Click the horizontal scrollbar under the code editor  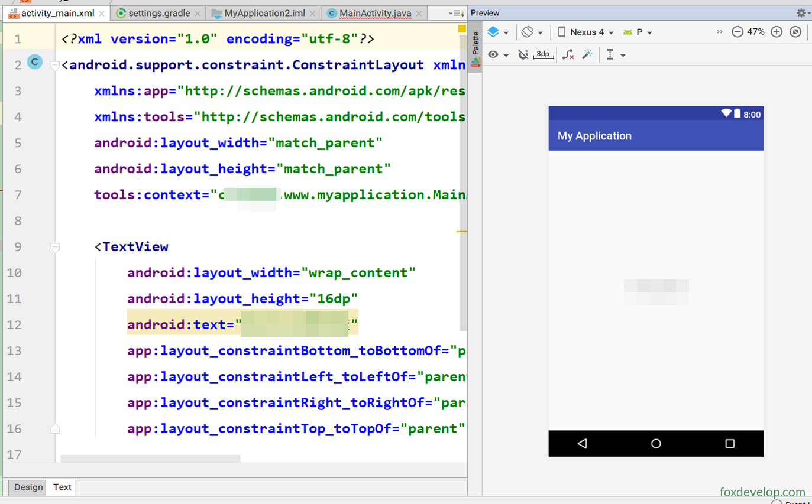150,459
